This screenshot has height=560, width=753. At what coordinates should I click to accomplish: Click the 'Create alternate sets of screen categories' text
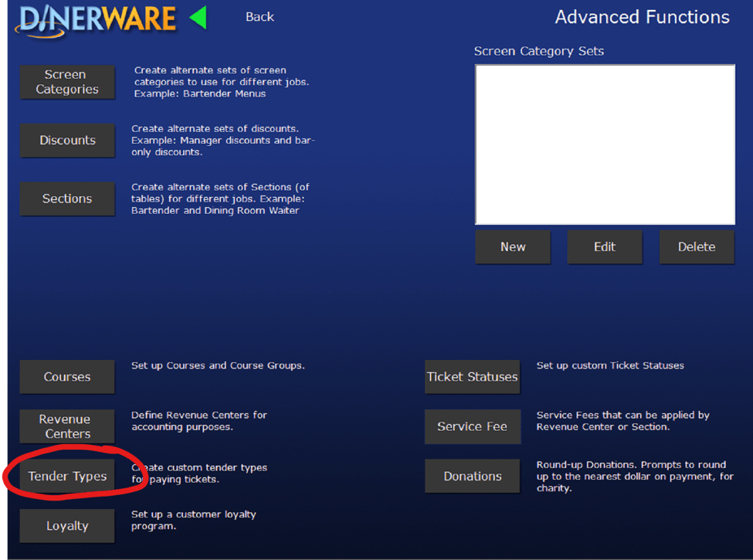pos(222,82)
